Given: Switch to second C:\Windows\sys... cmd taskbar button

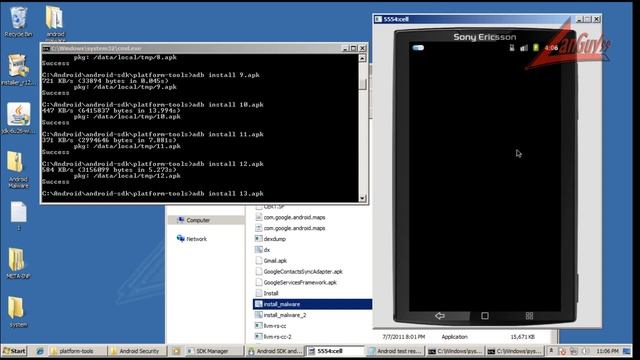Looking at the screenshot, I should (x=514, y=351).
